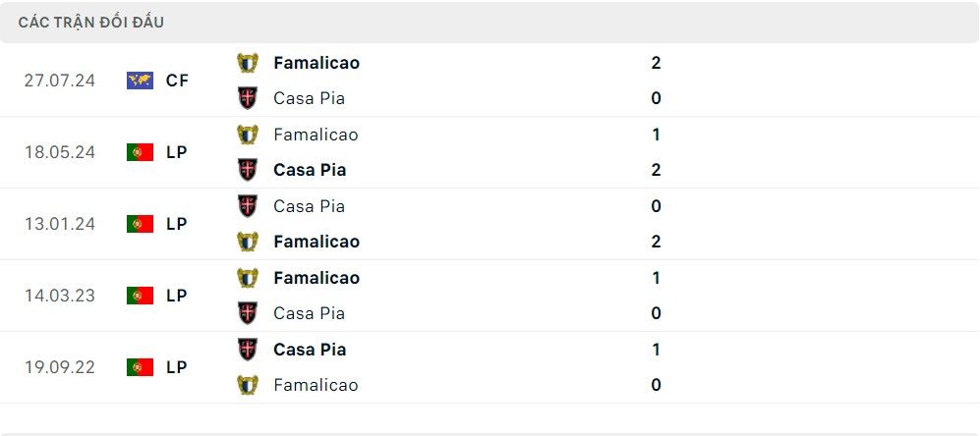This screenshot has width=980, height=436.
Task: Open bold Casa Pia name on 18.05.24
Action: click(310, 170)
